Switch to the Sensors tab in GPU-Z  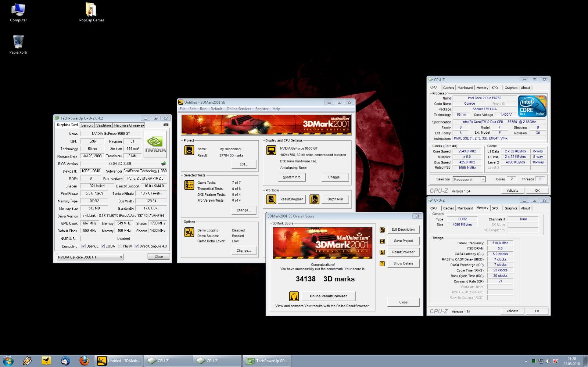pos(87,125)
